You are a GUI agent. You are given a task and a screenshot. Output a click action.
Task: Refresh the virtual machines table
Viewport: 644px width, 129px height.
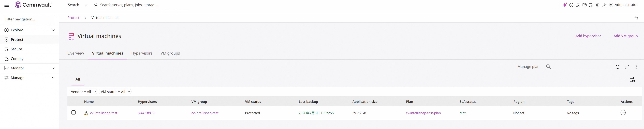coord(618,67)
